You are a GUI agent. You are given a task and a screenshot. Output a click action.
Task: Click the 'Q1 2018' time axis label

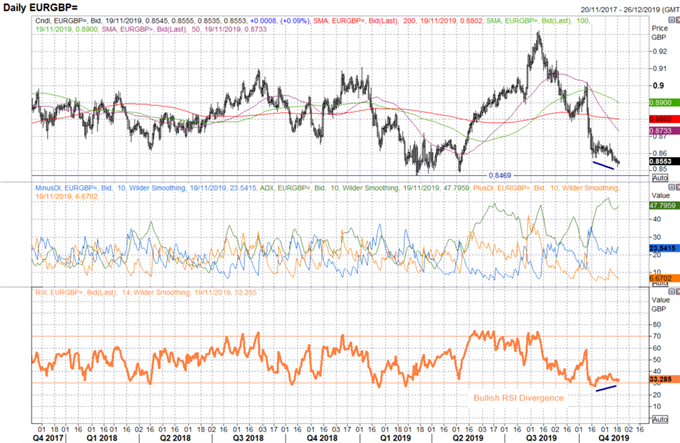click(x=101, y=438)
